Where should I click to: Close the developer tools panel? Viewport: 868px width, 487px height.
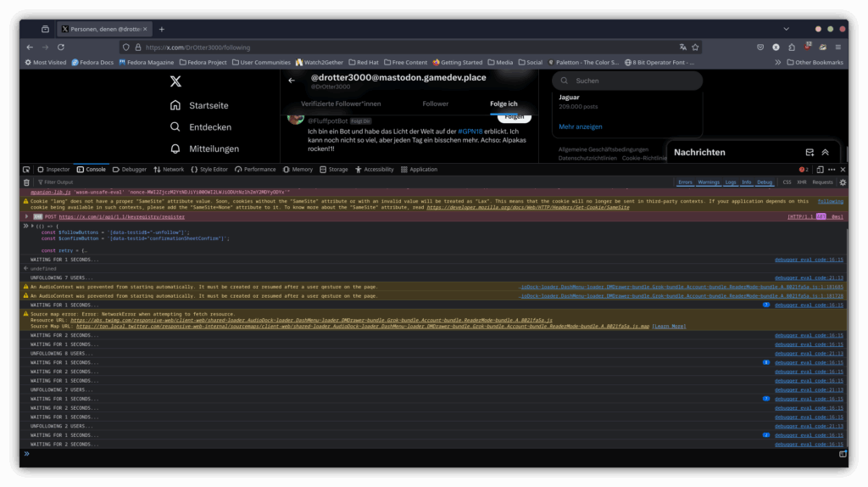pos(843,170)
